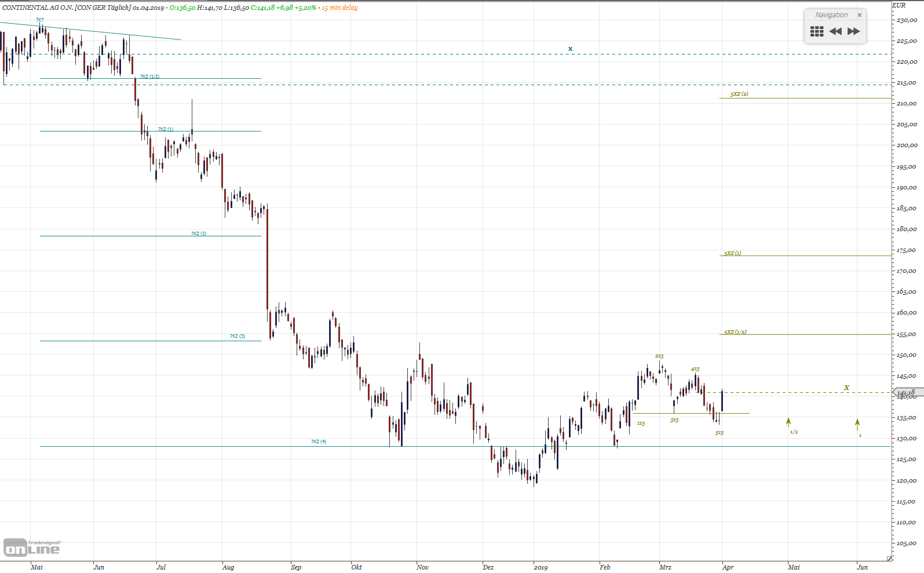924x573 pixels.
Task: Select the 5XZ (1/2) target label
Action: (x=735, y=332)
